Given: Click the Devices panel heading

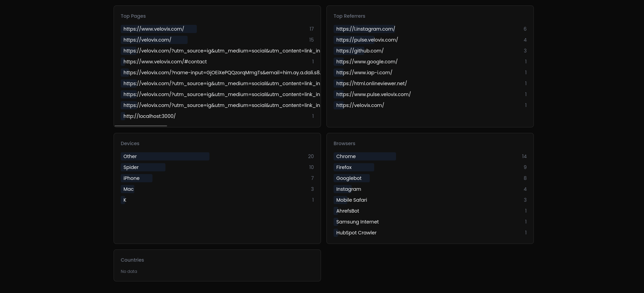Looking at the screenshot, I should [130, 143].
